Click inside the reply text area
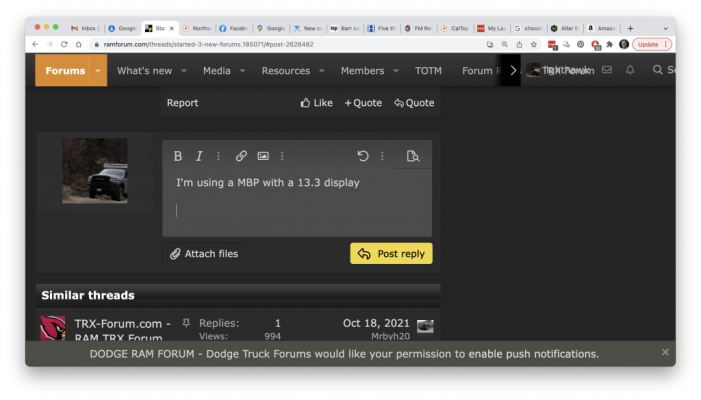This screenshot has height=400, width=701. point(297,202)
